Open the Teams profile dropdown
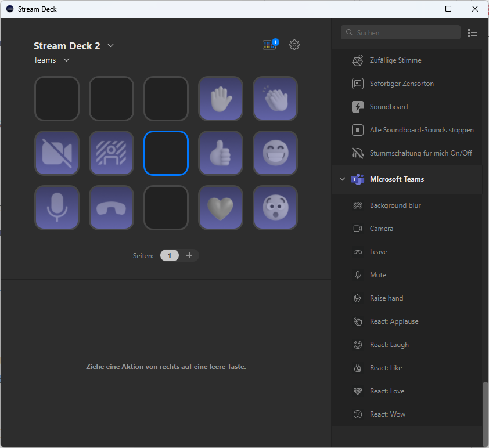489x448 pixels. [x=66, y=60]
